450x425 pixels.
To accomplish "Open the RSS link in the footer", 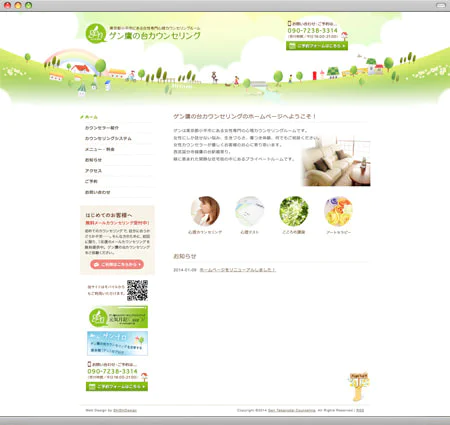I will click(360, 410).
